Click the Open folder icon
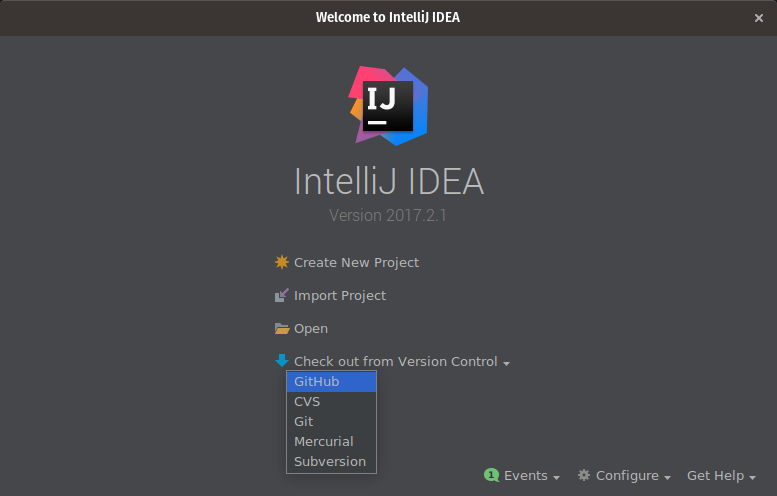Viewport: 777px width, 496px height. pos(281,328)
